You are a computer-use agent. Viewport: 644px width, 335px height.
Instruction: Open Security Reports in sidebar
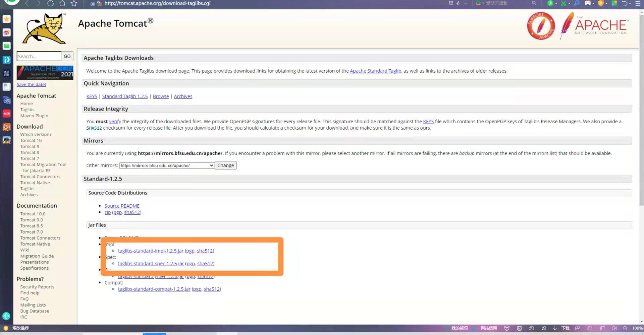[37, 287]
